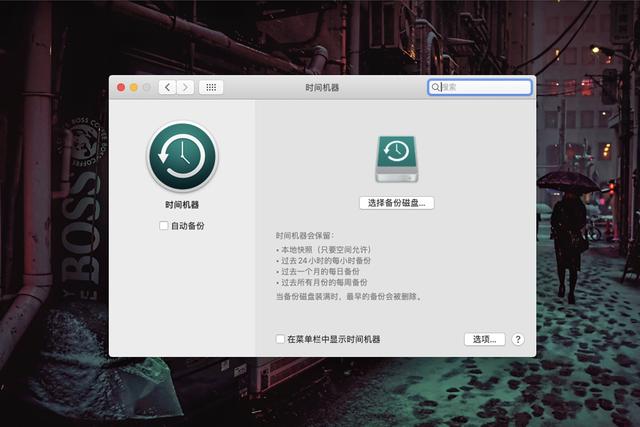This screenshot has width=640, height=427.
Task: Click the 选择备份磁盘... button
Action: pyautogui.click(x=397, y=203)
